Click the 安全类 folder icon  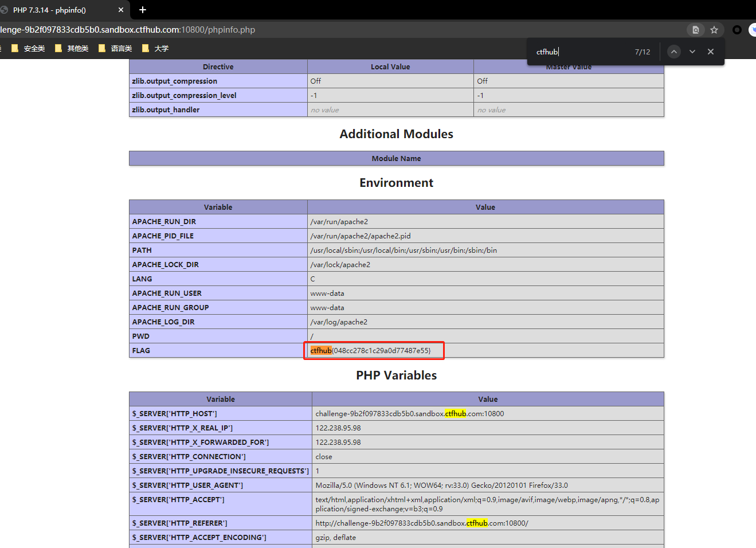[15, 48]
